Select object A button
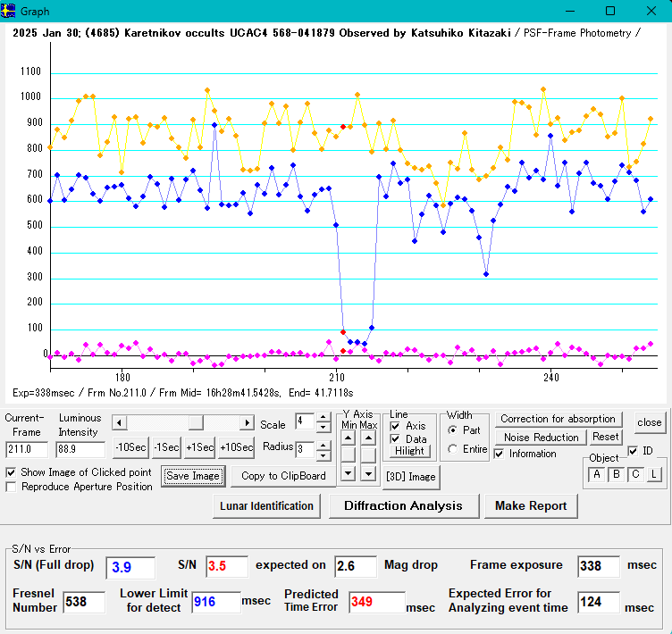Screen dimensions: 672x634 pyautogui.click(x=596, y=474)
